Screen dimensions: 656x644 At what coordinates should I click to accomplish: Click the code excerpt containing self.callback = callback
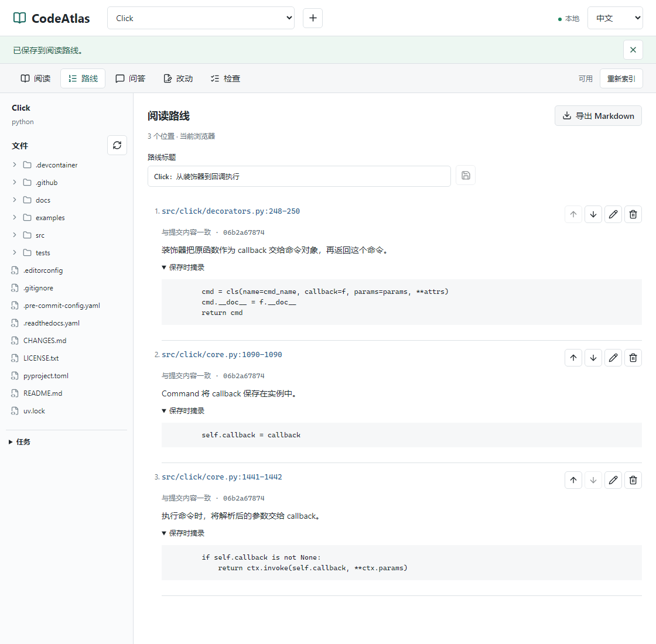click(402, 435)
